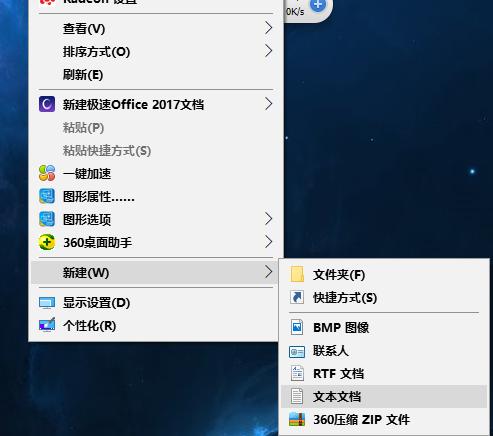Click the shortcut arrow icon
This screenshot has width=493, height=436.
pos(297,297)
